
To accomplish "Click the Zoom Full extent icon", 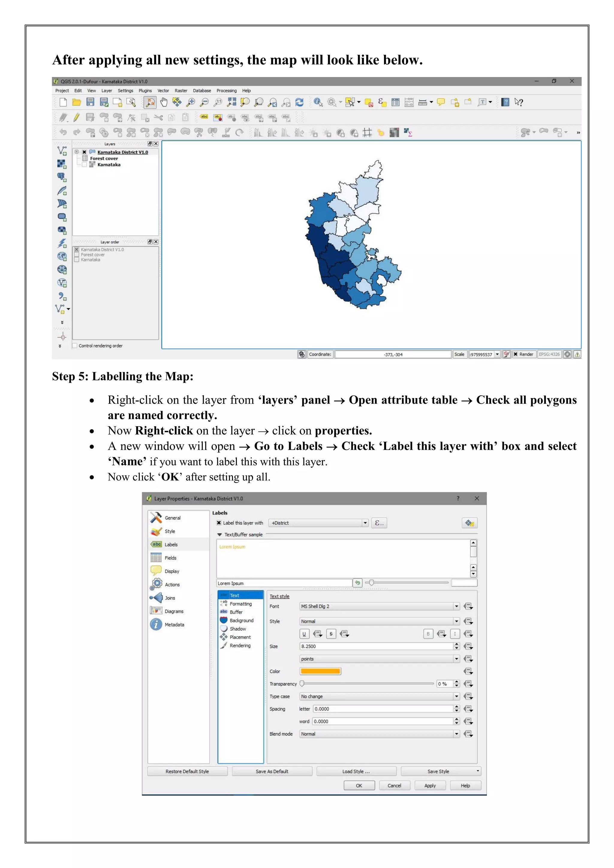I will pos(231,102).
